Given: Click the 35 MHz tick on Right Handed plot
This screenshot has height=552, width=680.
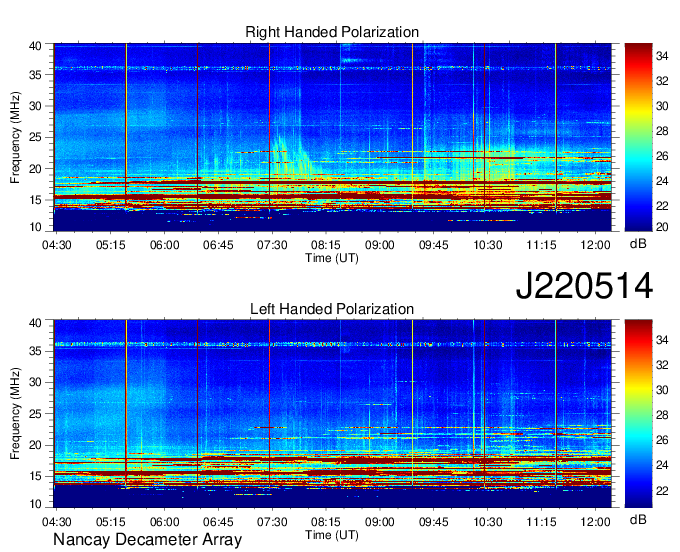Looking at the screenshot, I should (x=35, y=75).
